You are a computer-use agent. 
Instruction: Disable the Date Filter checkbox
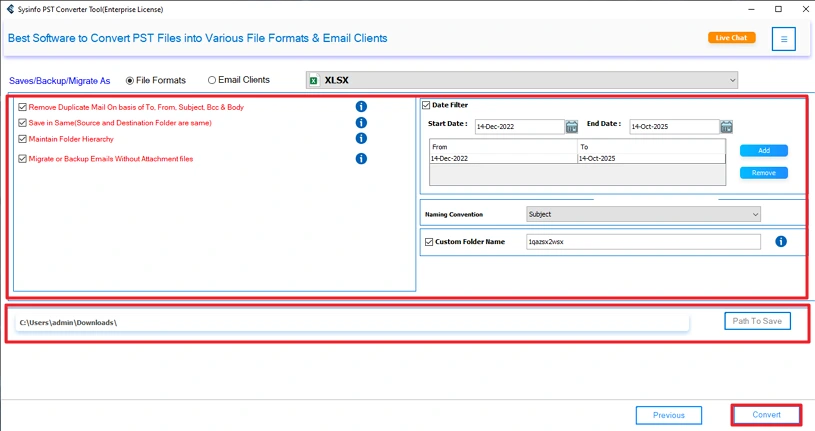coord(426,105)
